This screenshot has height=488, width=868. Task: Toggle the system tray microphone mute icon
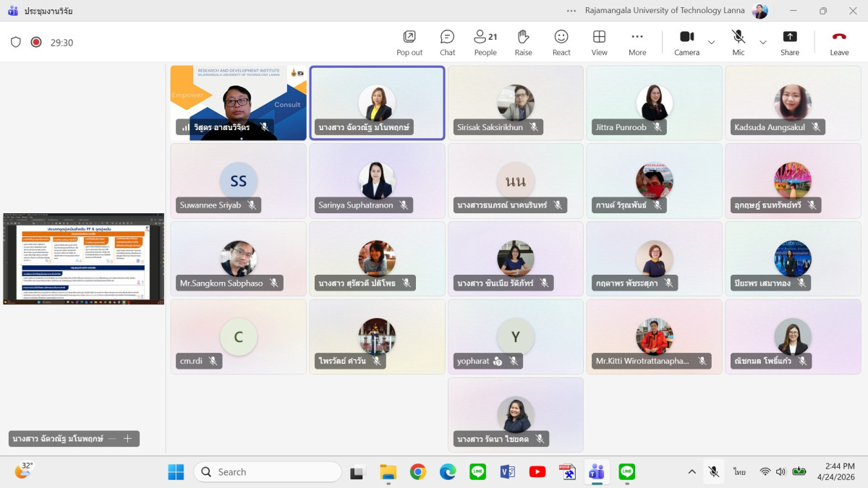pos(713,472)
